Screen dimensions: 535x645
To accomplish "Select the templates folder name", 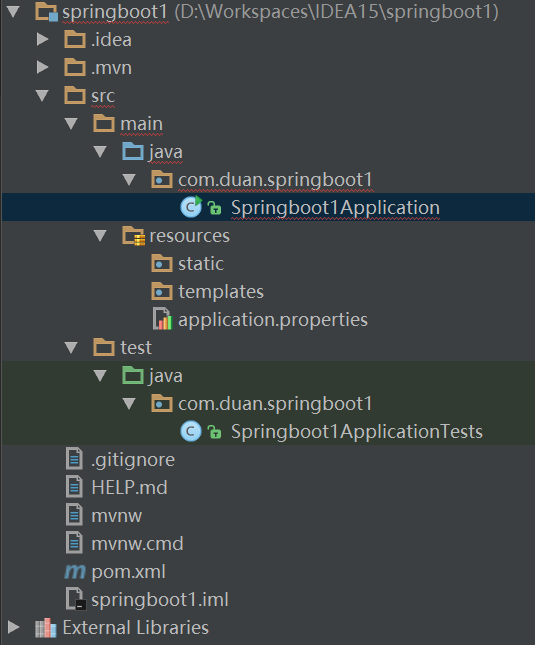I will [221, 292].
